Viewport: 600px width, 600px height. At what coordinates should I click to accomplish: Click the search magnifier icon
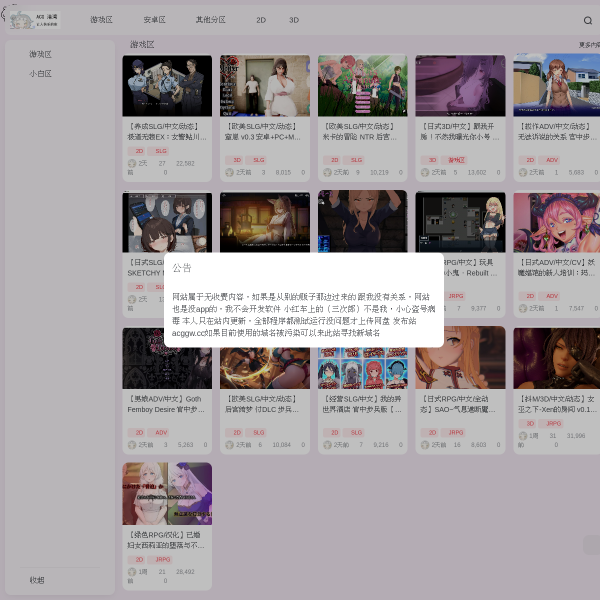pyautogui.click(x=588, y=20)
